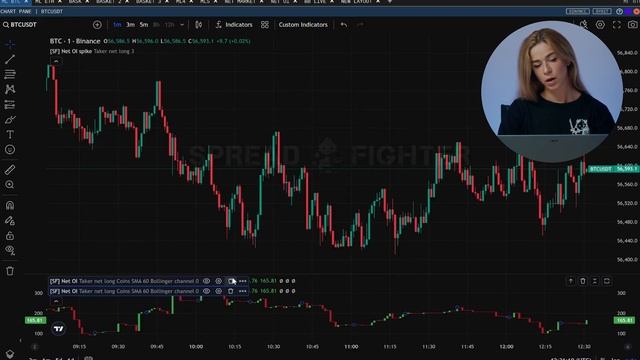Open the BTCUSDT symbol search
The width and height of the screenshot is (640, 360).
[x=20, y=25]
